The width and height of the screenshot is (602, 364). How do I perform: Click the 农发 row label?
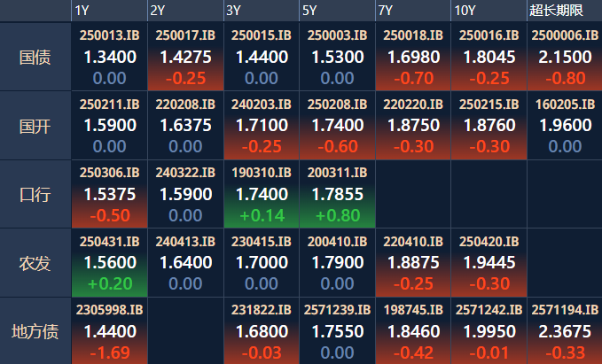[35, 263]
